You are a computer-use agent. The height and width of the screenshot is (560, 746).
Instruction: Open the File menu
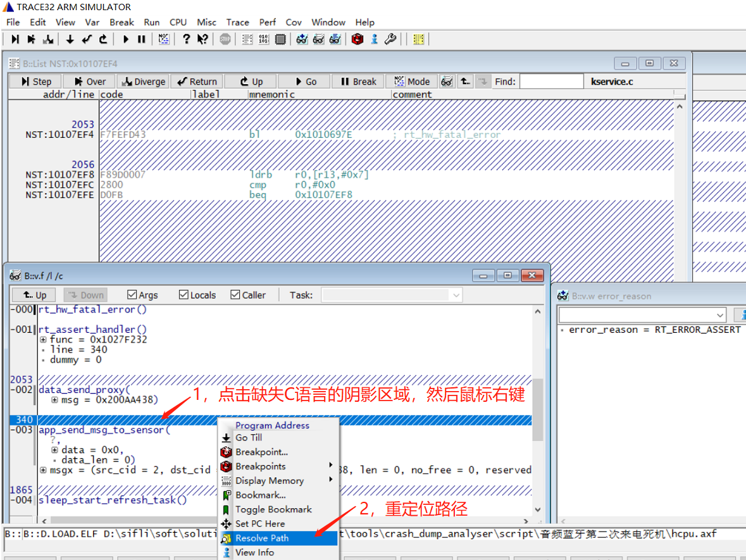(x=13, y=22)
